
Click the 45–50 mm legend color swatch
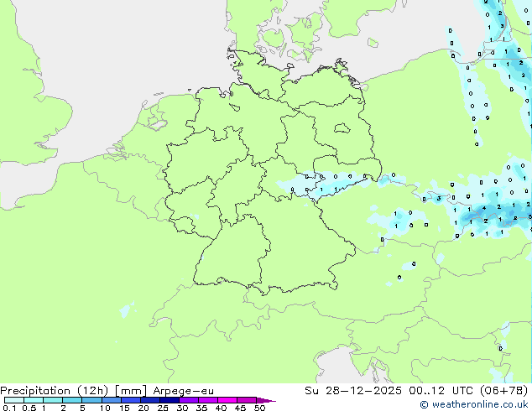[x=247, y=400]
